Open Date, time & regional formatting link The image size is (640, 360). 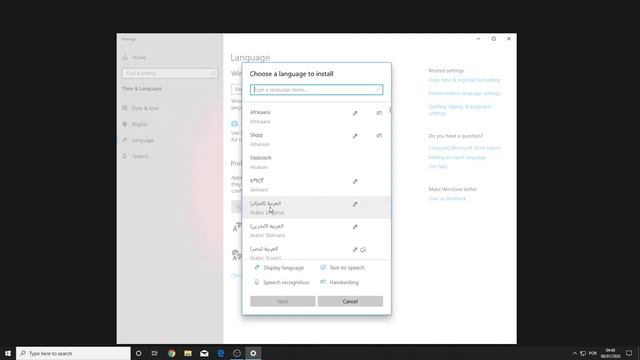coord(464,80)
